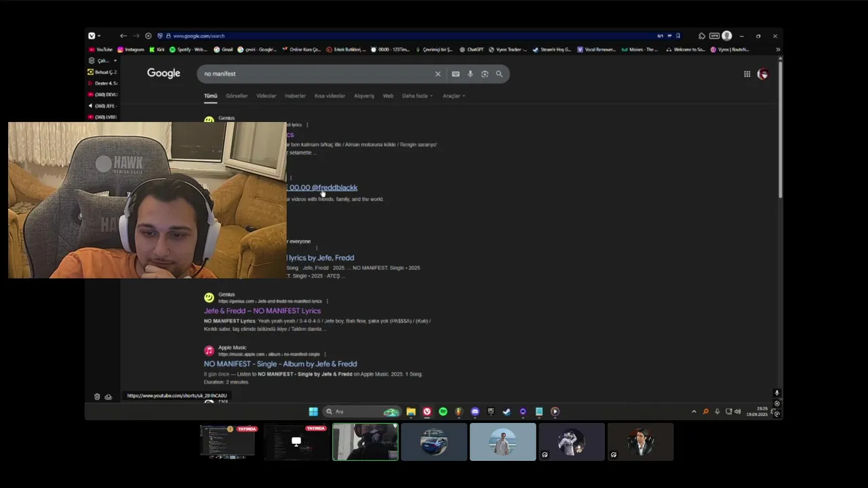Open 'lyrics by Jefe, Fredd' result
Viewport: 868px width, 488px height.
coord(320,258)
